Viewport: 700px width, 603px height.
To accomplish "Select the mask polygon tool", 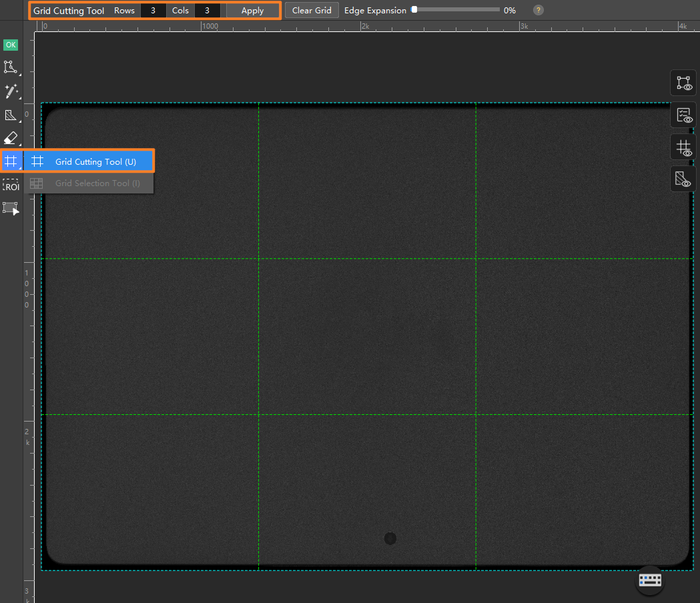I will pyautogui.click(x=11, y=115).
